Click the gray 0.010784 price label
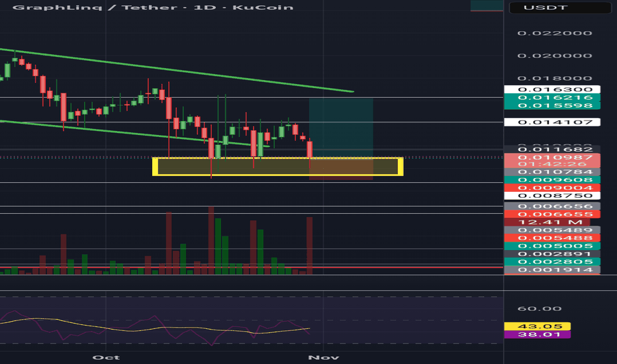617x364 pixels. (552, 172)
